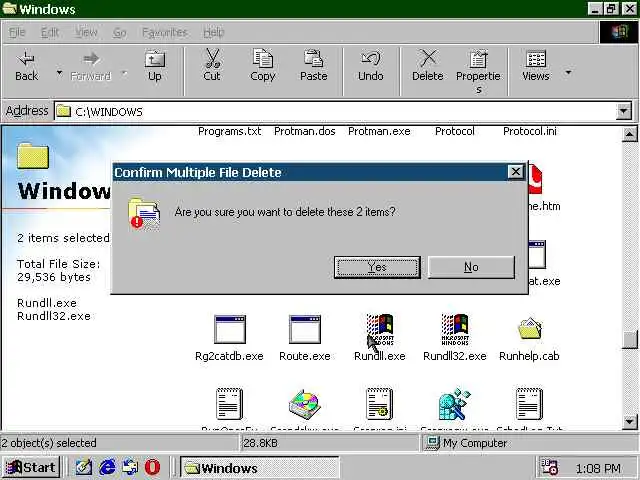
Task: Open the Help menu
Action: click(x=214, y=32)
